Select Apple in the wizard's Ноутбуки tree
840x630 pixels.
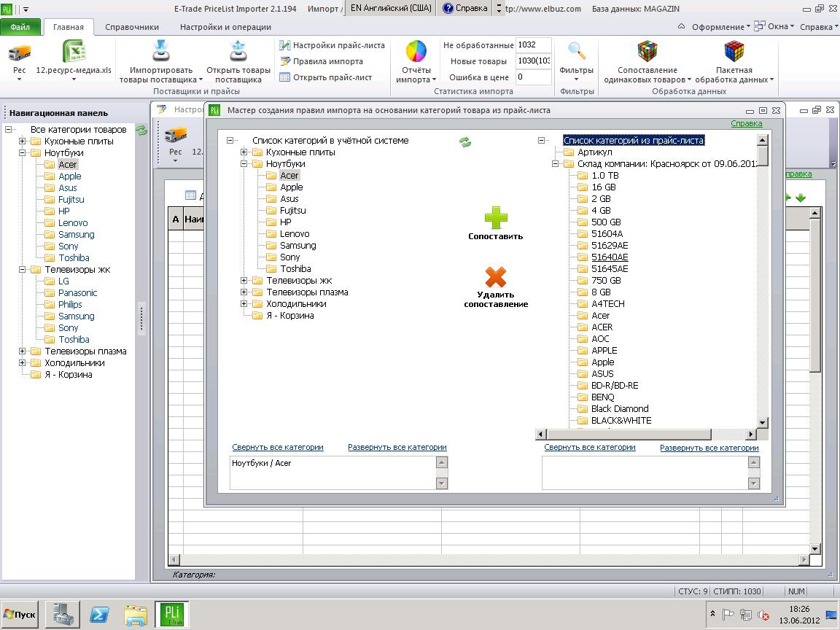coord(292,187)
